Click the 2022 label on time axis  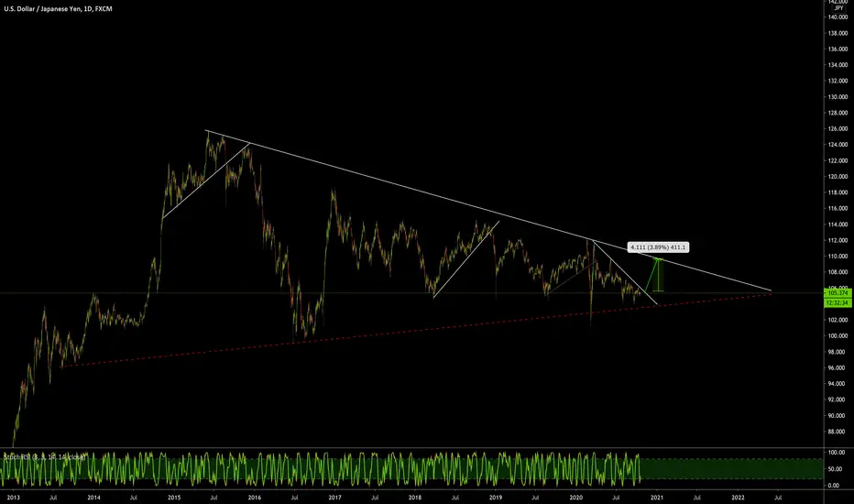click(738, 498)
